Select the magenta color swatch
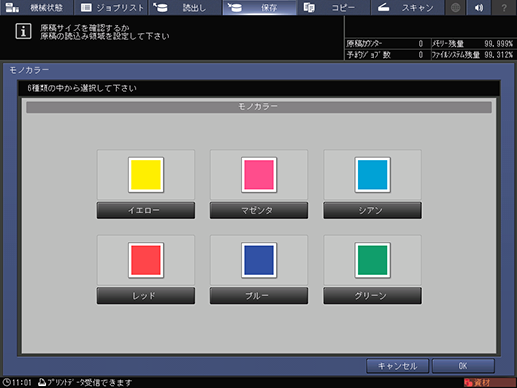Screen dimensions: 517x388 pos(259,175)
